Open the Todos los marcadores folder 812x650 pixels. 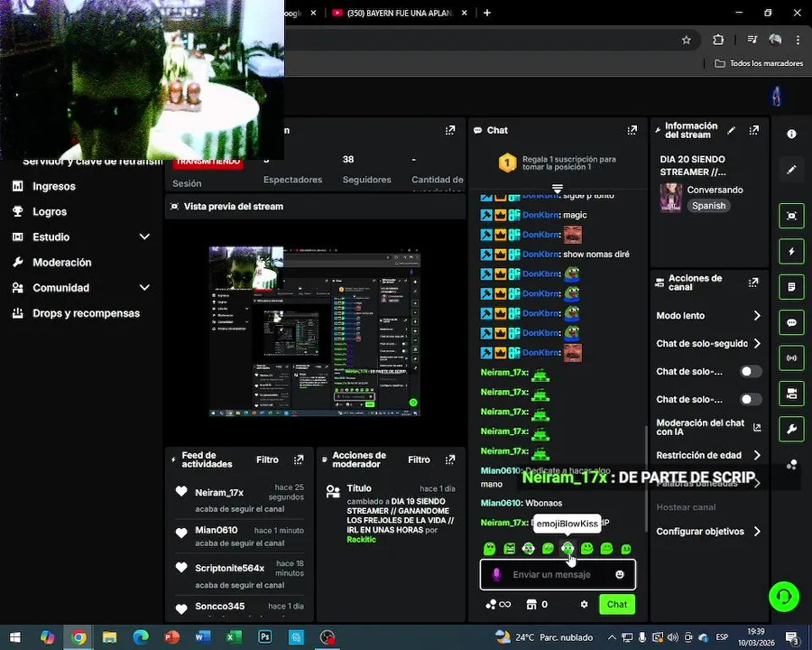(759, 63)
